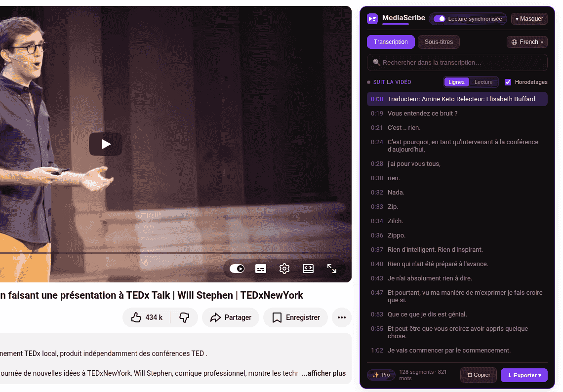The image size is (563, 392).
Task: Toggle the video autoplay switch
Action: pyautogui.click(x=237, y=269)
